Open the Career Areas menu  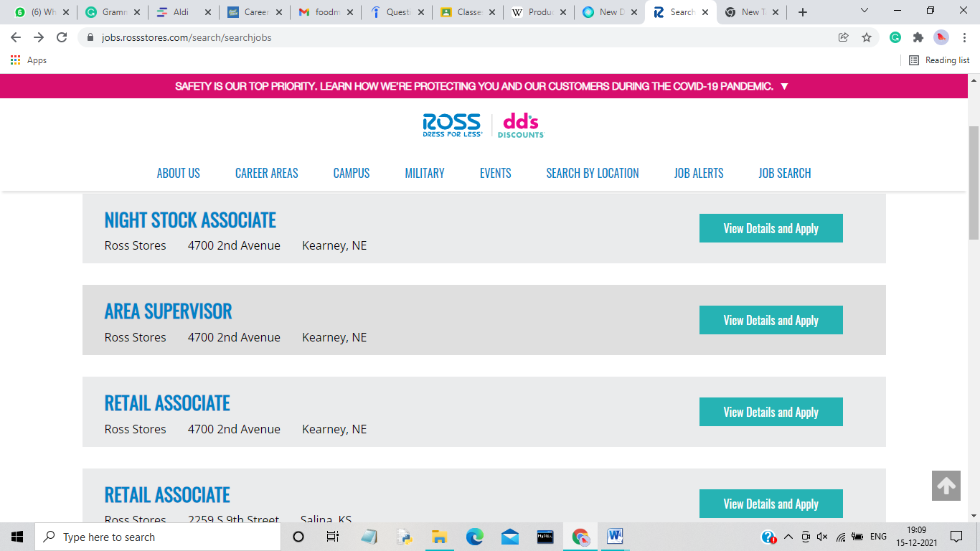point(267,173)
